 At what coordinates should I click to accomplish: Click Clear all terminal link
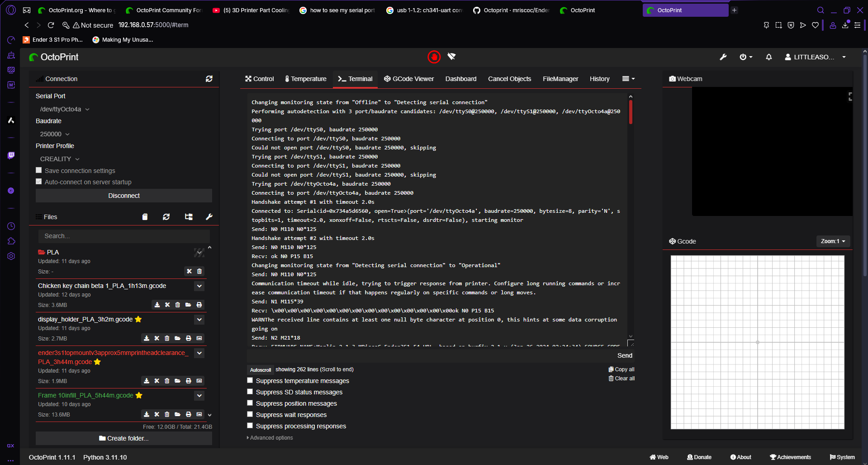tap(621, 379)
